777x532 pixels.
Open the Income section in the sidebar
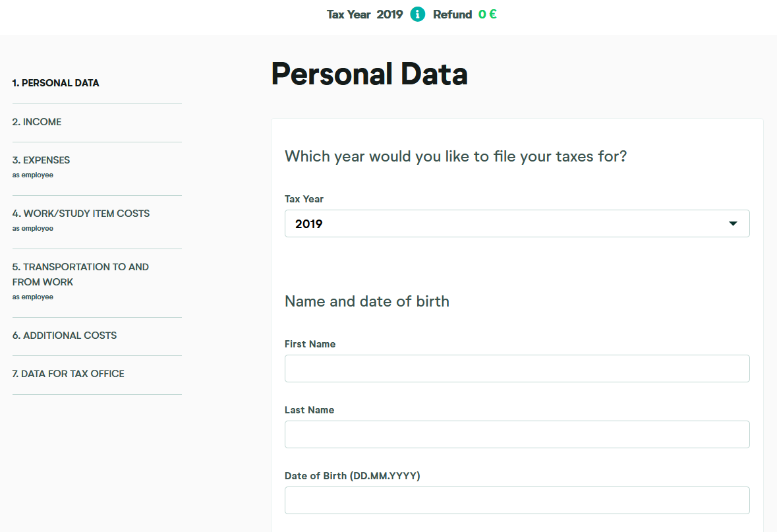pos(37,122)
